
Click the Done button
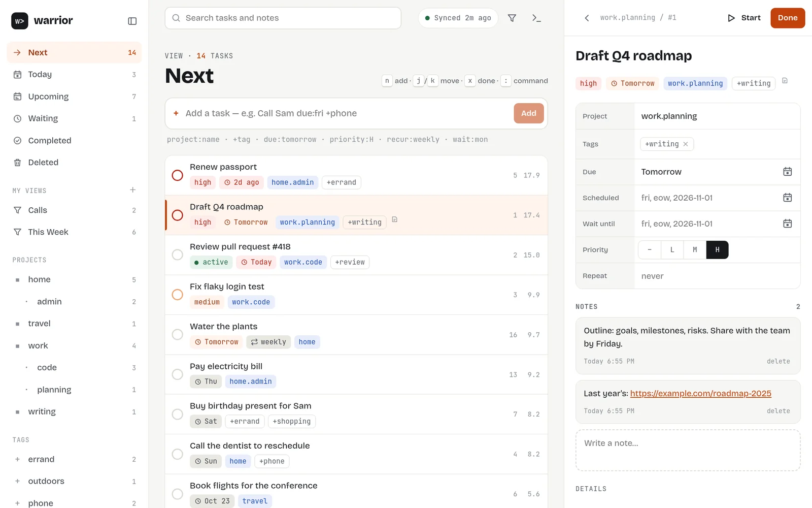click(x=787, y=18)
